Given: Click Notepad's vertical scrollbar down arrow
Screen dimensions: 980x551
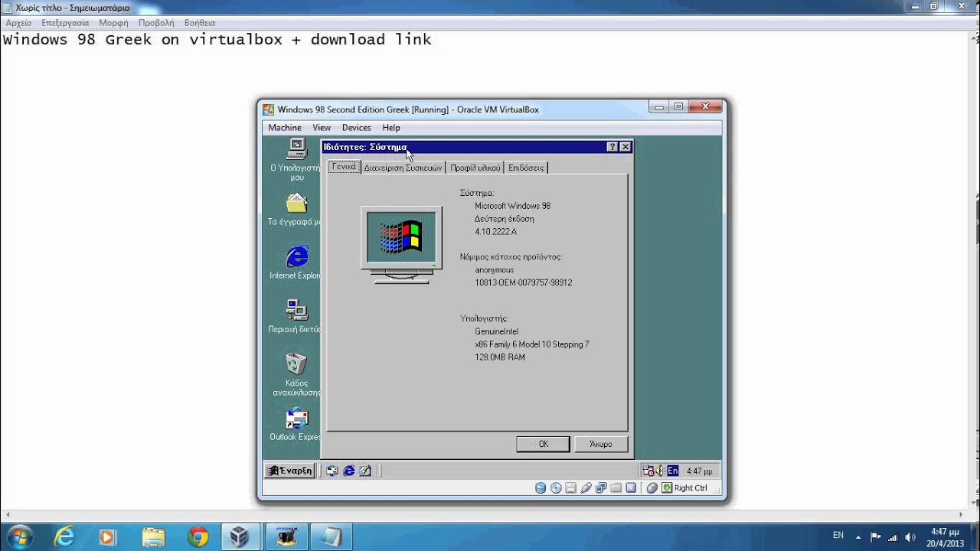Looking at the screenshot, I should coord(973,504).
